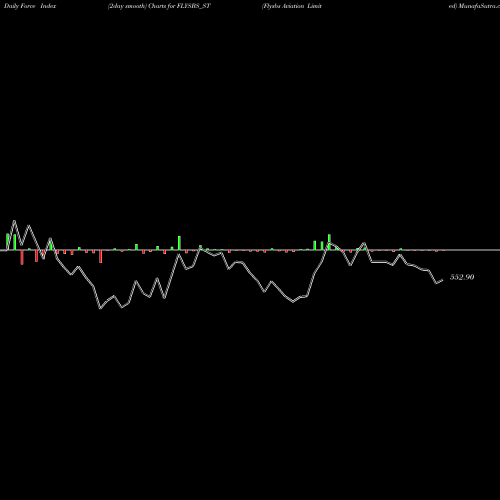Click the '(2day smooth) Charts for FLYSBS_ST' text

click(159, 6)
